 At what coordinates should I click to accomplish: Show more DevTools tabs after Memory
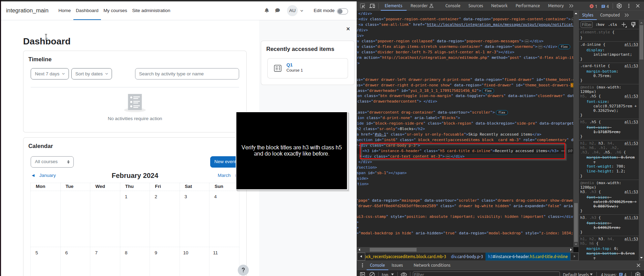pos(571,6)
